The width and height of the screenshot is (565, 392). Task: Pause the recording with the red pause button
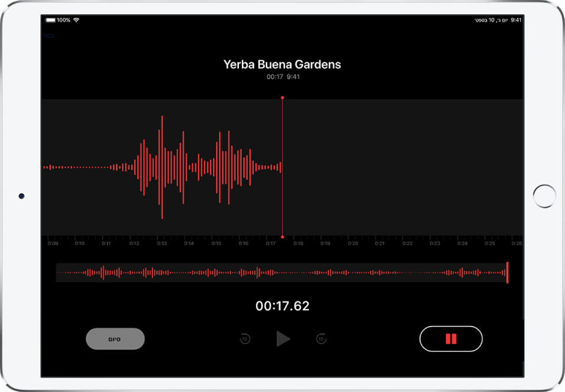pos(451,339)
